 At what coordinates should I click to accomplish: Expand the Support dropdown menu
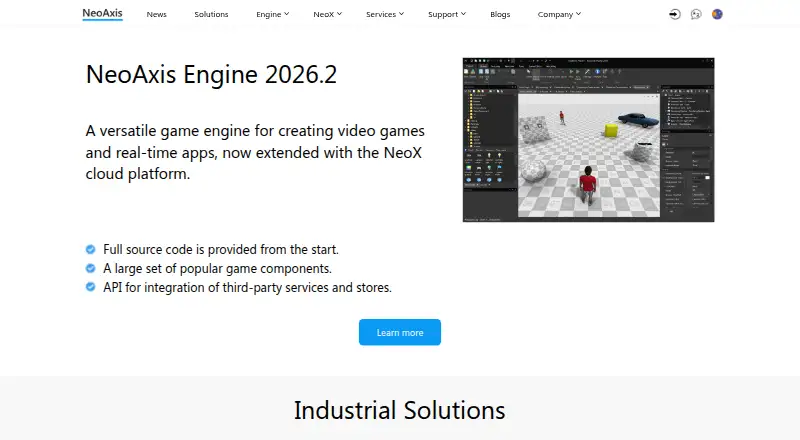point(447,14)
